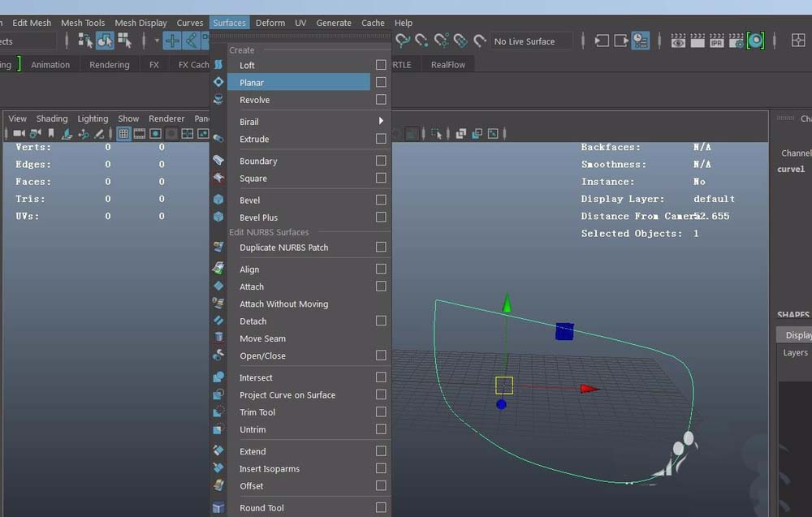Click the Hypershade icon in status line

(755, 41)
